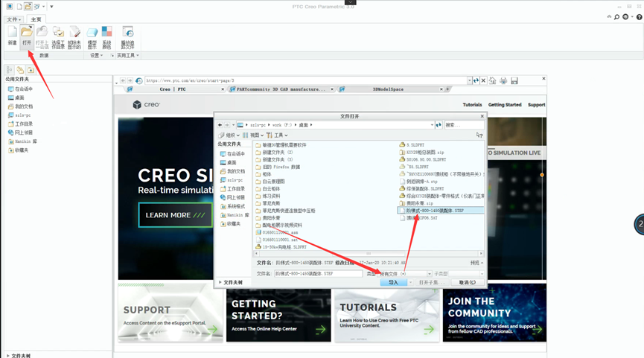The width and height of the screenshot is (644, 358).
Task: Click the 搜索 search field in File Open dialog
Action: 464,125
